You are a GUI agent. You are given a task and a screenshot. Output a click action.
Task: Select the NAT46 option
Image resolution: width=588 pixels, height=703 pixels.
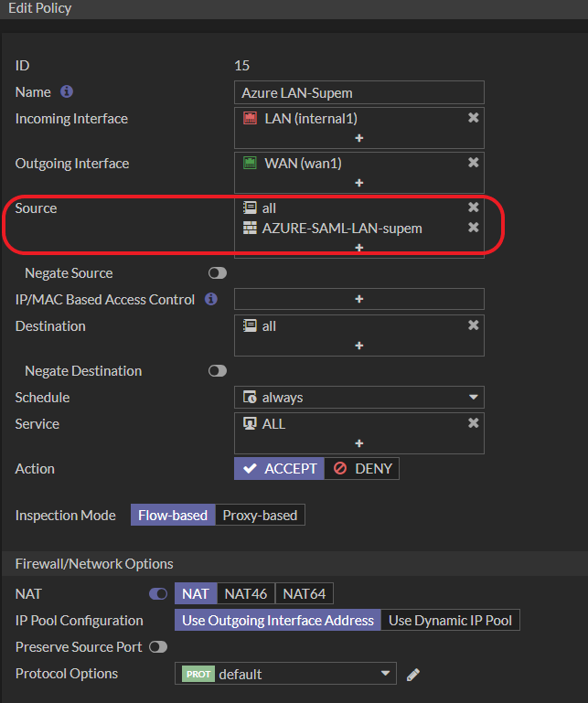(246, 594)
